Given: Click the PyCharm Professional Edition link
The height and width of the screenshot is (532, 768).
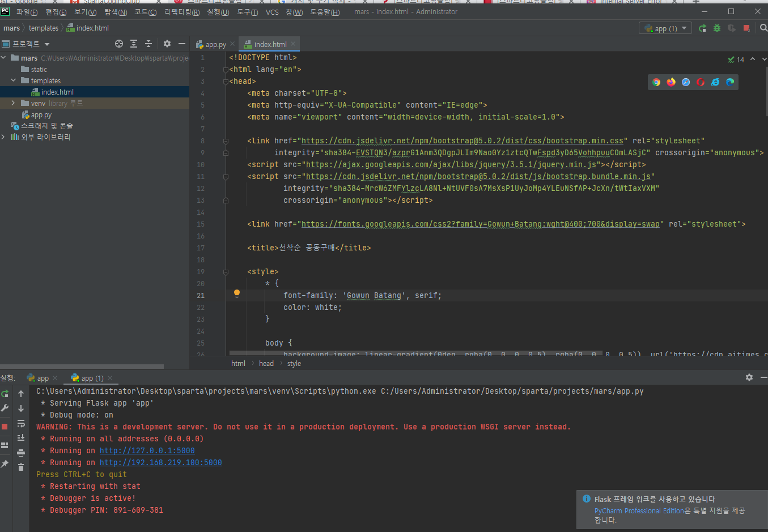Looking at the screenshot, I should [639, 511].
